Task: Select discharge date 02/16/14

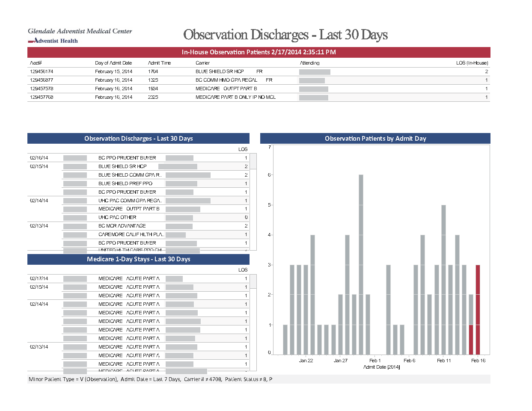Action: 39,158
